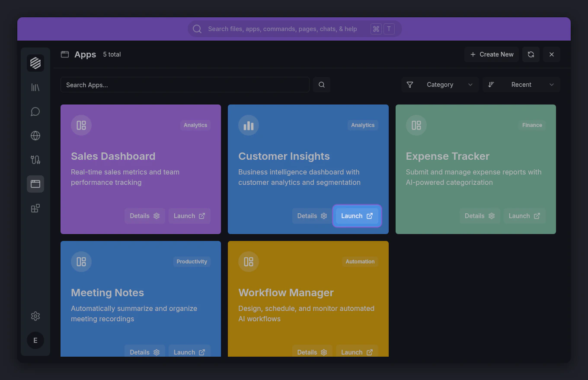Screen dimensions: 588x380
Task: Click the 'Design, schedule, and monitor' description
Action: pos(307,313)
